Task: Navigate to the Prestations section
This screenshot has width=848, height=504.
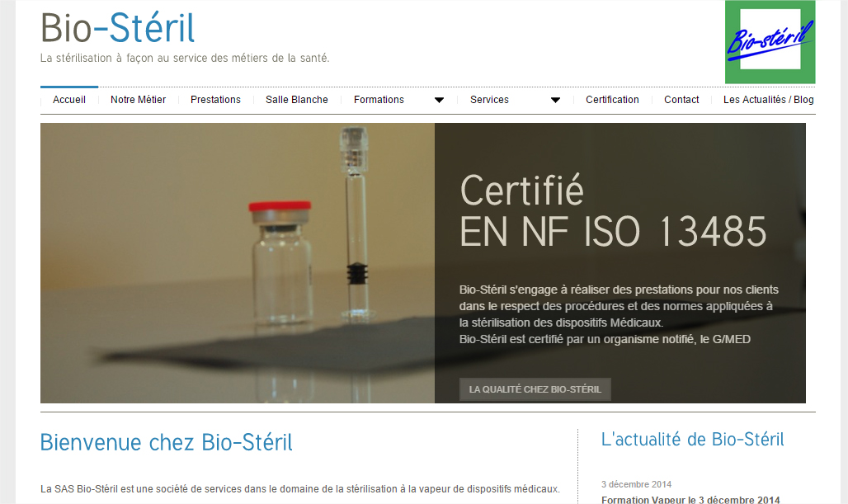Action: [x=215, y=100]
